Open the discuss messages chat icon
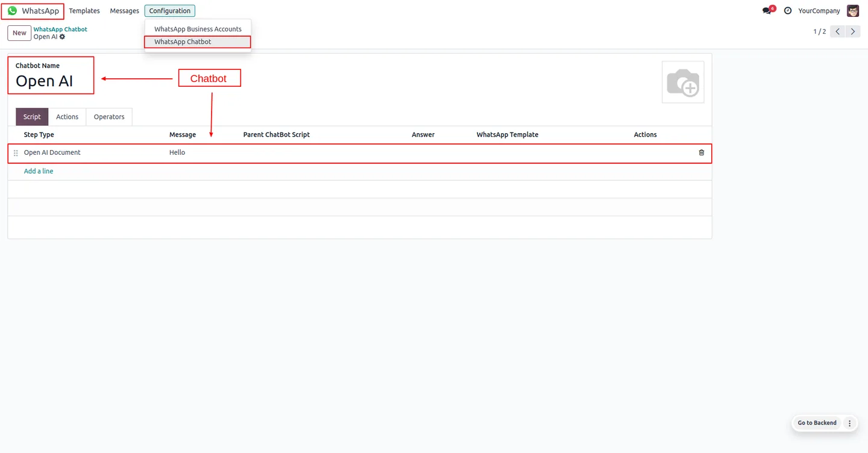The image size is (868, 453). 767,11
